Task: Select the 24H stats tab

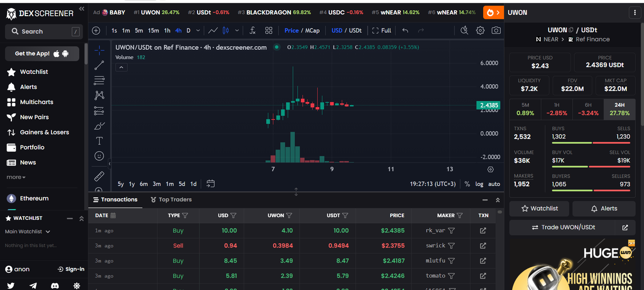Action: coord(619,109)
